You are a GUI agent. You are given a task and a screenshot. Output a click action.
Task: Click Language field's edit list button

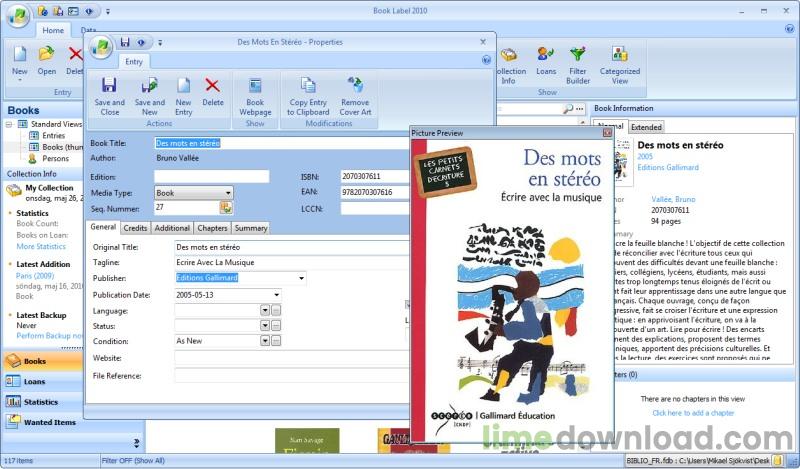(x=276, y=310)
